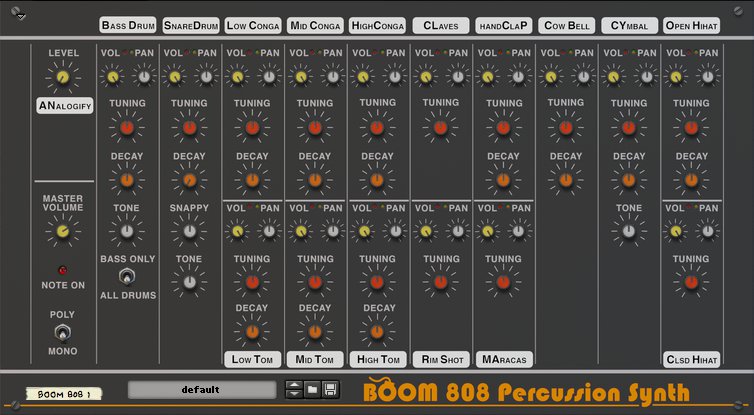Screen dimensions: 754x415
Task: Hit the Claves pad button
Action: tap(441, 25)
